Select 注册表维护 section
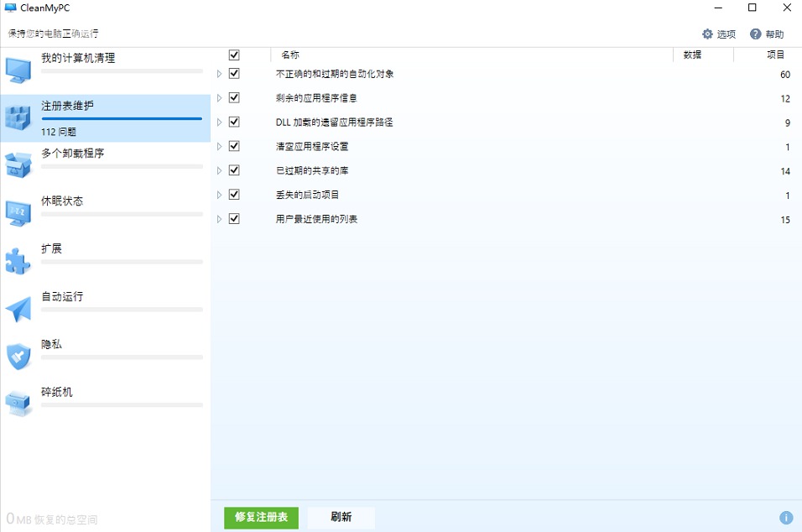The width and height of the screenshot is (802, 532). click(106, 118)
